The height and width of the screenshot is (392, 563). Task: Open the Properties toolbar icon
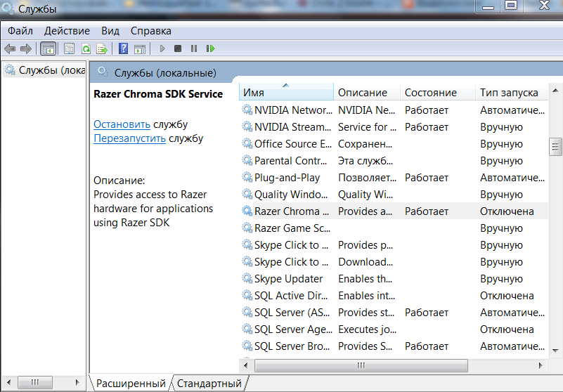pos(69,48)
